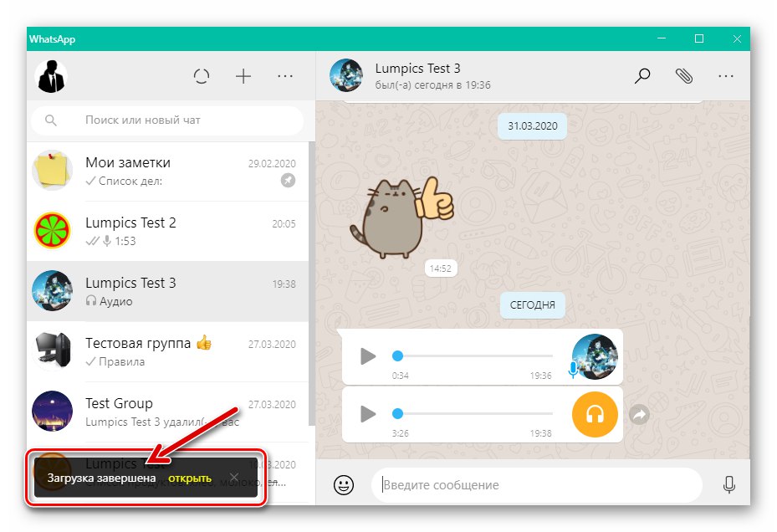
Task: Click the status refresh circle icon
Action: pos(202,75)
